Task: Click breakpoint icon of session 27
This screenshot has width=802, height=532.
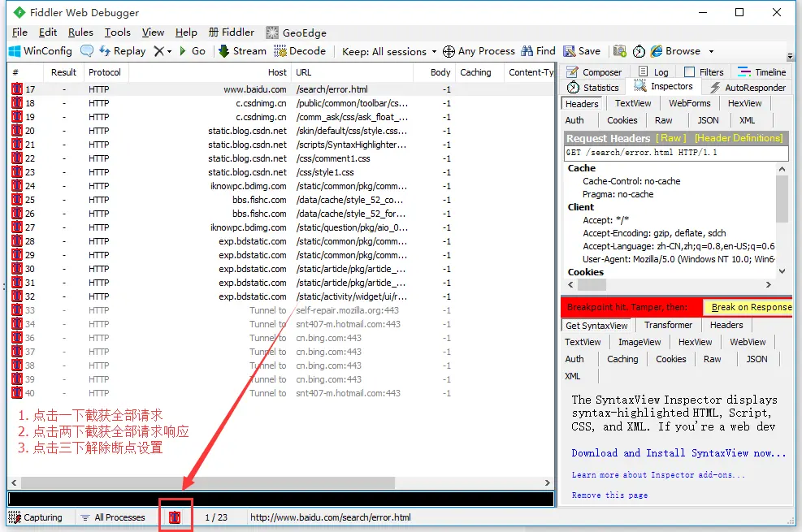Action: (17, 227)
